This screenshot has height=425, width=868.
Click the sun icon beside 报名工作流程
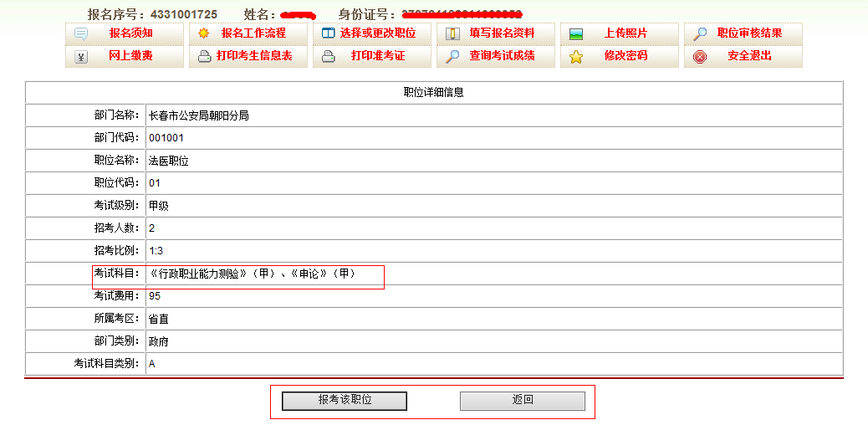pos(203,34)
